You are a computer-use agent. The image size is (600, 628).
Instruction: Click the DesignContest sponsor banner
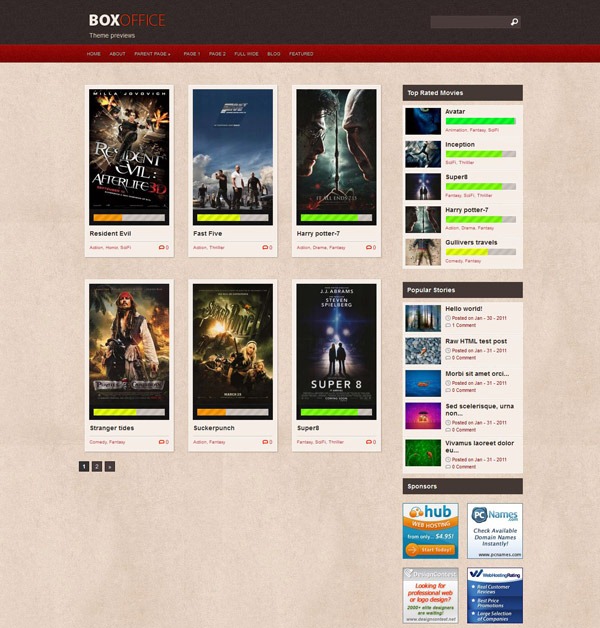(431, 595)
